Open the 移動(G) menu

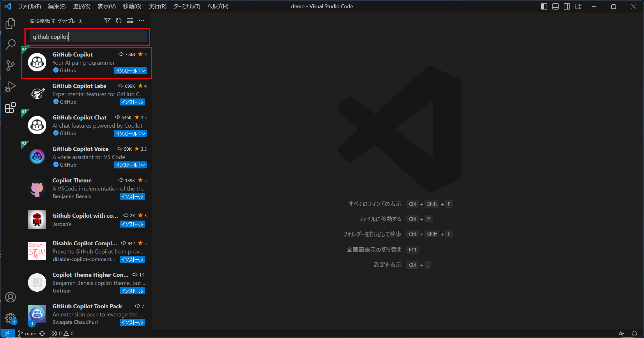click(132, 6)
